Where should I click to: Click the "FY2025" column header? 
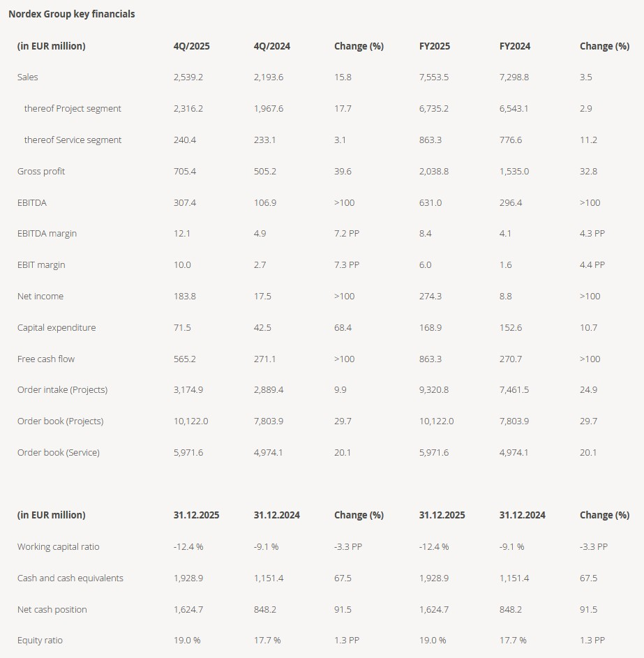pos(435,46)
